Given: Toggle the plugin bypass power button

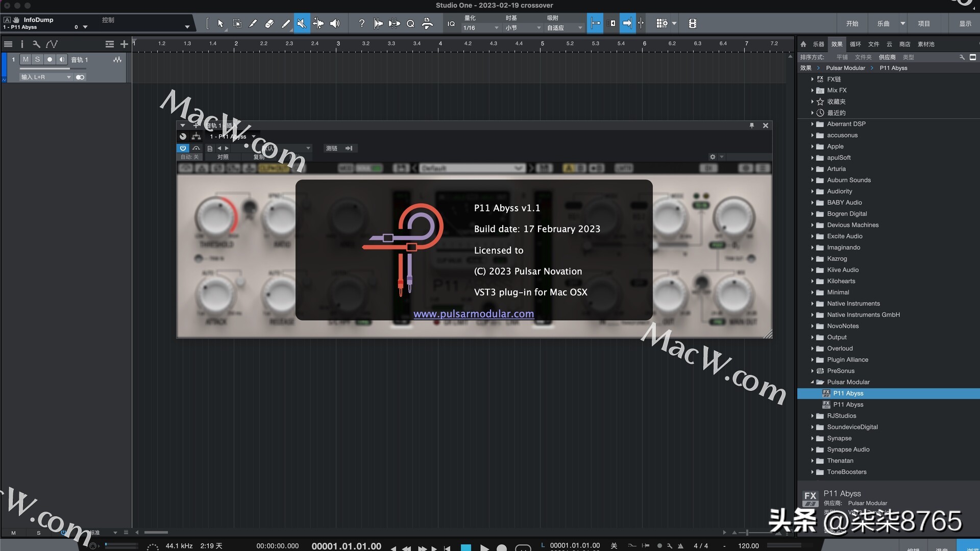Looking at the screenshot, I should point(183,148).
